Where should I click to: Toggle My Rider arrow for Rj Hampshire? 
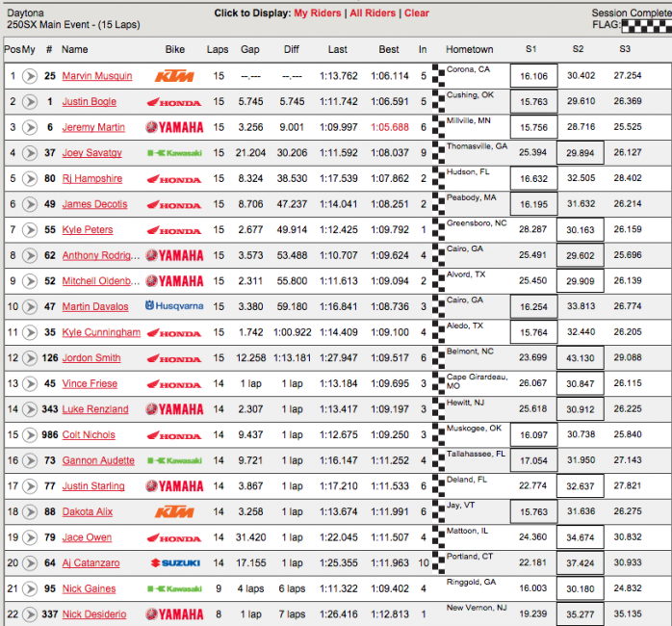[30, 179]
